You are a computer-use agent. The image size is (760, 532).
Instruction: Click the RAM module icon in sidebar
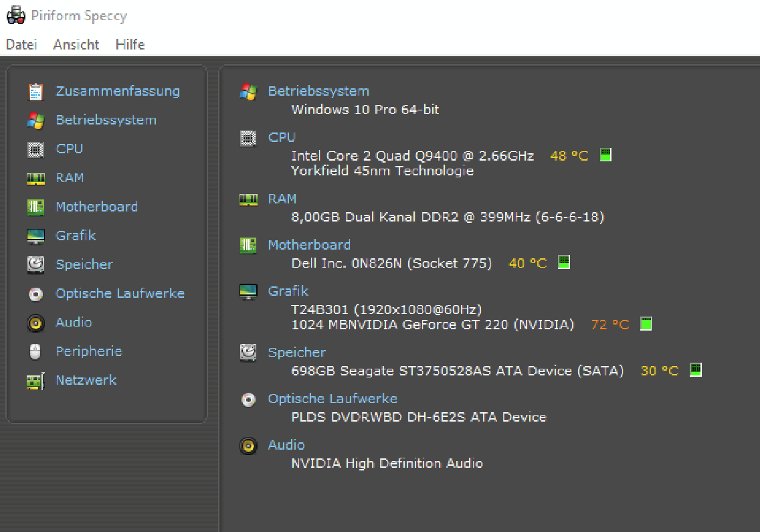tap(35, 178)
